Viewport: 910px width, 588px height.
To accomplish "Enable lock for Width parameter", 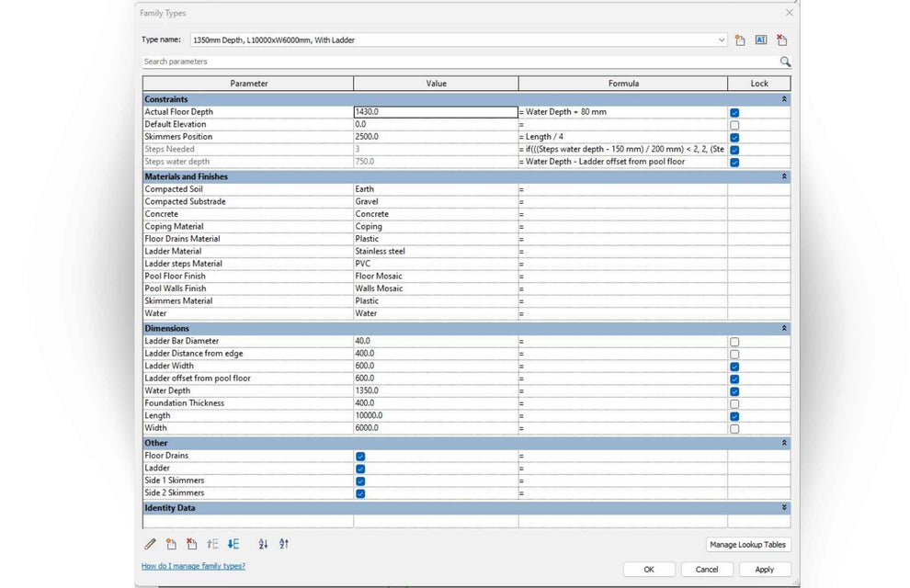I will coord(734,429).
